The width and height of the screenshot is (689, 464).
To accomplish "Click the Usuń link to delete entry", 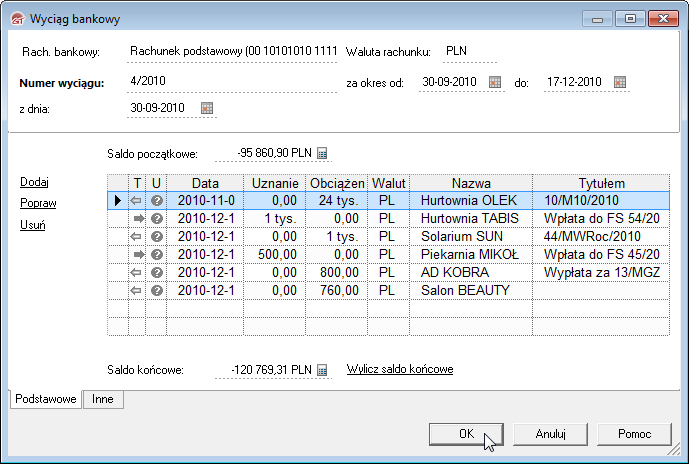I will click(x=34, y=224).
